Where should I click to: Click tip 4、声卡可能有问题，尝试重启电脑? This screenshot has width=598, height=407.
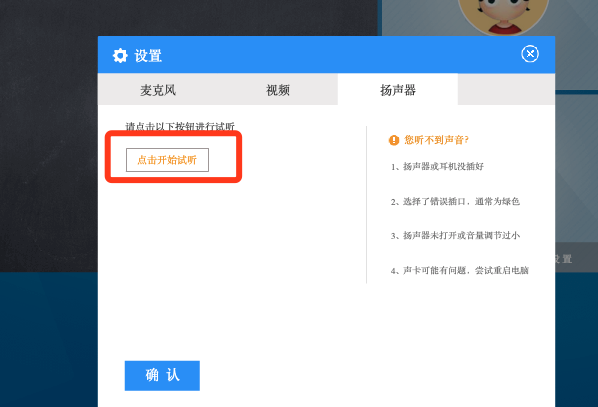tap(460, 270)
